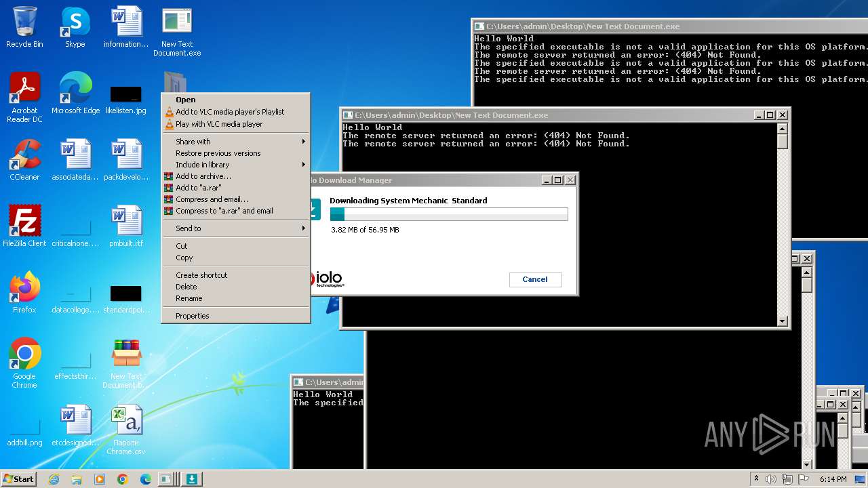Click the middle console window's scrollbar thumb
Image resolution: width=868 pixels, height=488 pixels.
click(x=782, y=142)
